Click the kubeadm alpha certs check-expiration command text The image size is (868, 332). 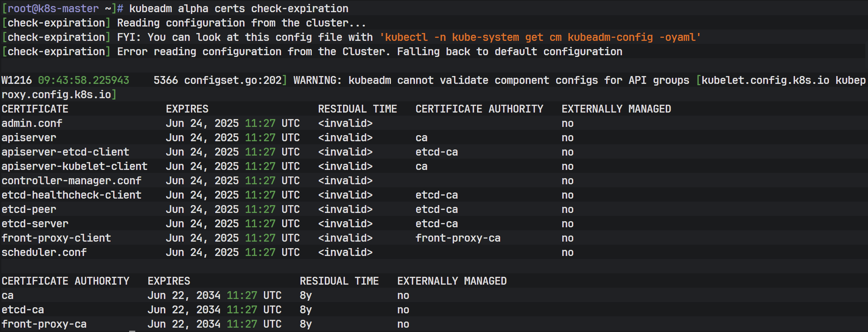click(239, 9)
